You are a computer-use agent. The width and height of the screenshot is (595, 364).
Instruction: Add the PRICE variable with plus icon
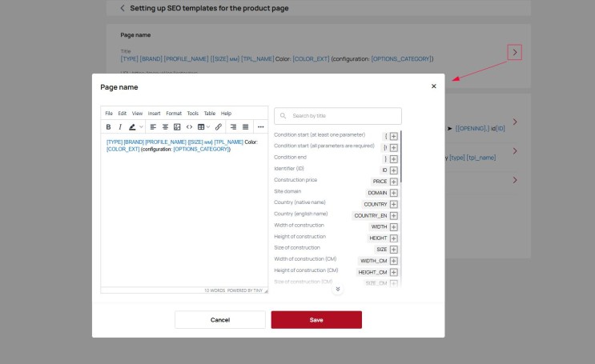[394, 182]
